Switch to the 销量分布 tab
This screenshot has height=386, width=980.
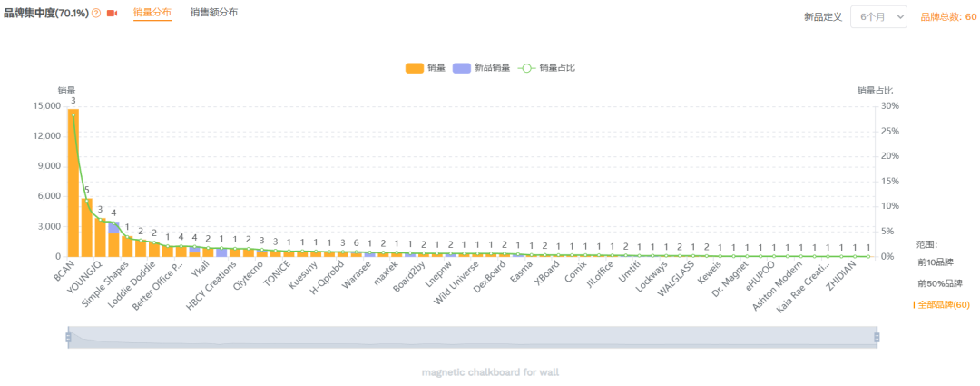pos(152,13)
